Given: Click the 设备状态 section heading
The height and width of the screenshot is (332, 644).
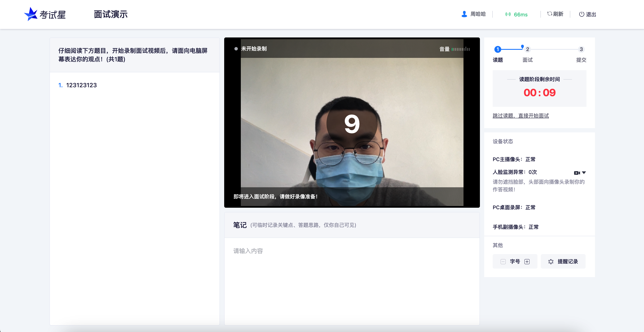Looking at the screenshot, I should 502,141.
